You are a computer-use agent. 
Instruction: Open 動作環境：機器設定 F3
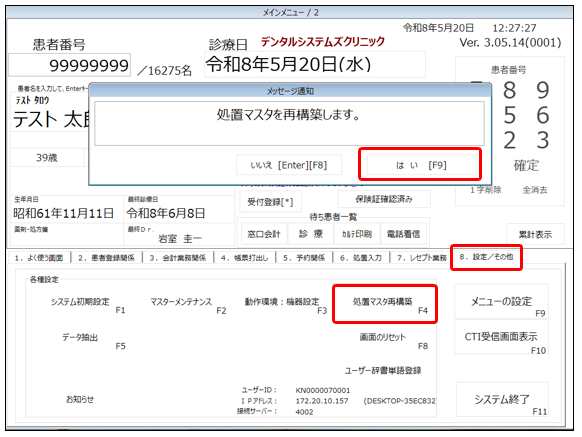(x=285, y=305)
